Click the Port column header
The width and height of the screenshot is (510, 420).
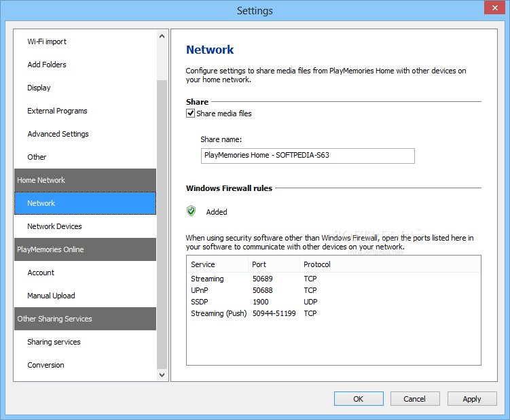click(274, 264)
